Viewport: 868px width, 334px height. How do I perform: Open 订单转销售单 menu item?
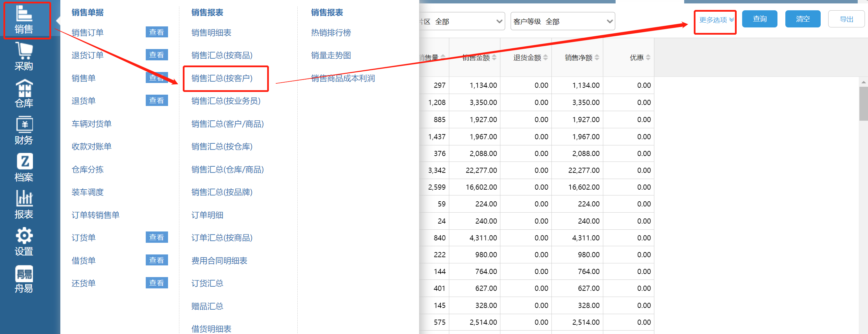click(x=95, y=215)
